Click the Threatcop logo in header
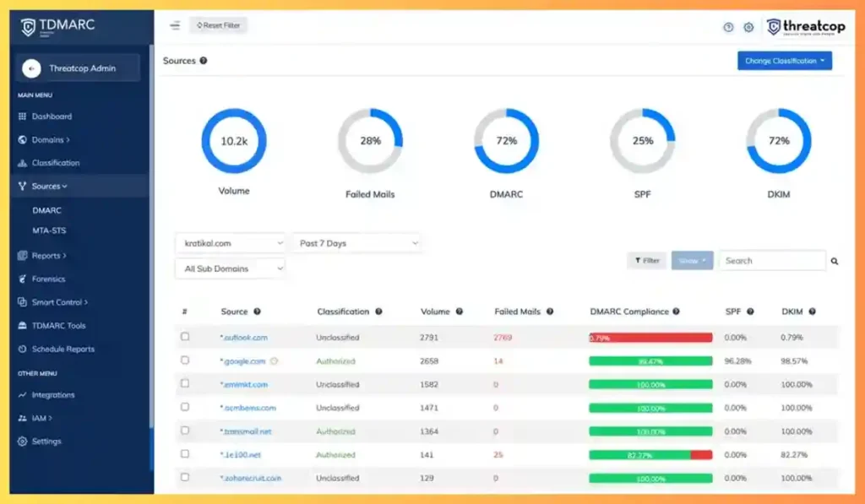865x504 pixels. pos(806,27)
